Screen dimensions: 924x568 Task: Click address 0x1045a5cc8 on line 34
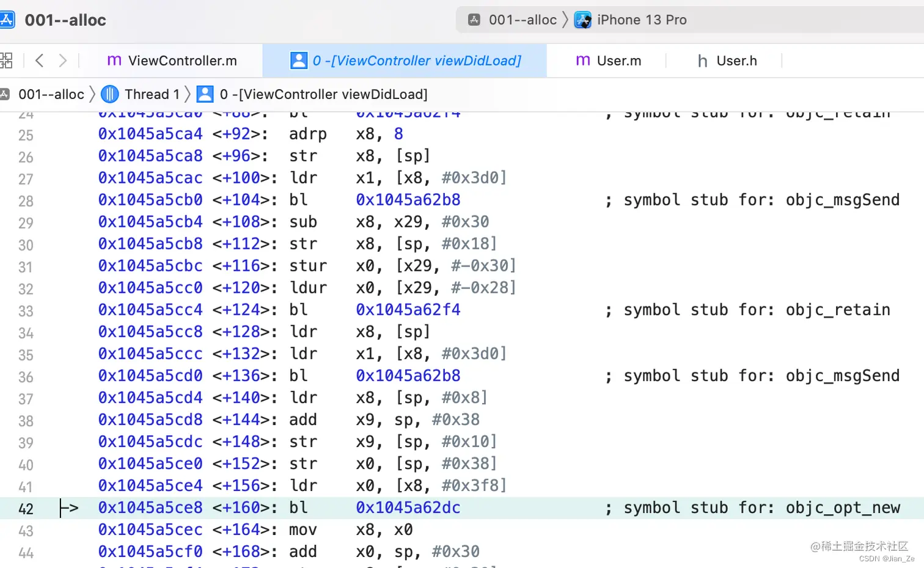point(150,331)
